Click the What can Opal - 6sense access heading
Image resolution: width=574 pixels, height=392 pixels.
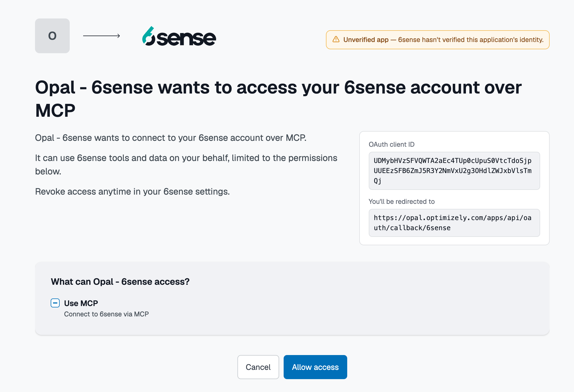pyautogui.click(x=120, y=282)
